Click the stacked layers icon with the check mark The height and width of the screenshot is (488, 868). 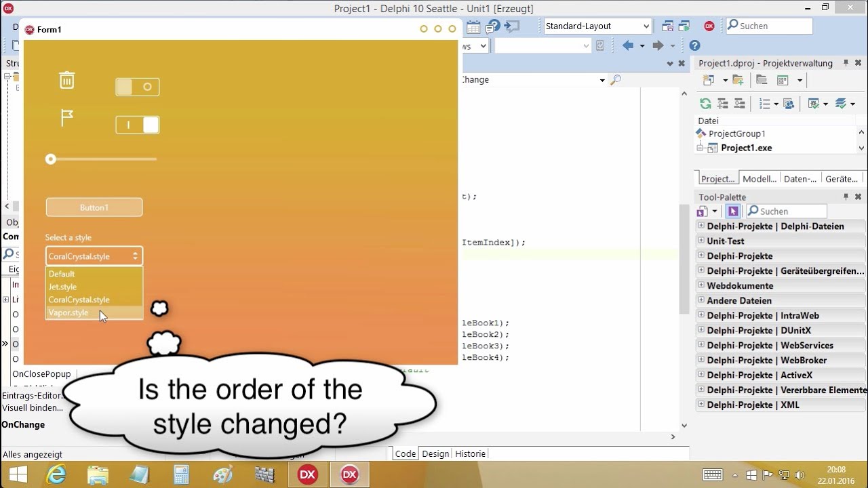pos(842,104)
